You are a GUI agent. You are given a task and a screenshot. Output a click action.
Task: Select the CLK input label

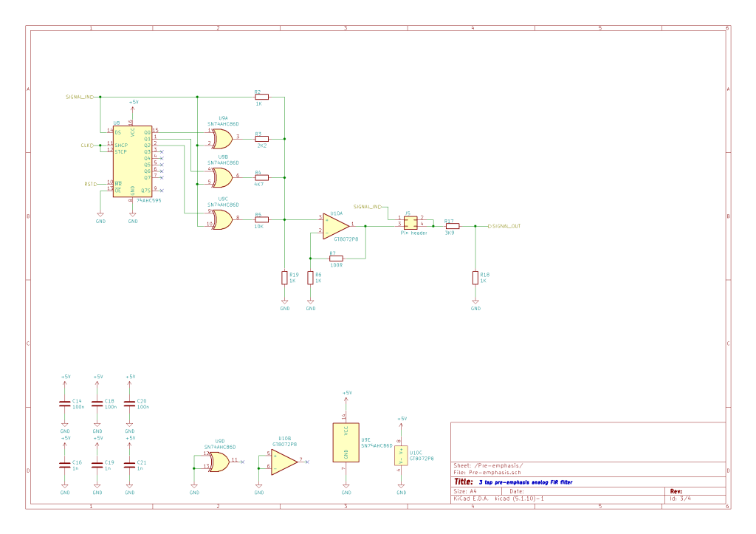pyautogui.click(x=86, y=146)
